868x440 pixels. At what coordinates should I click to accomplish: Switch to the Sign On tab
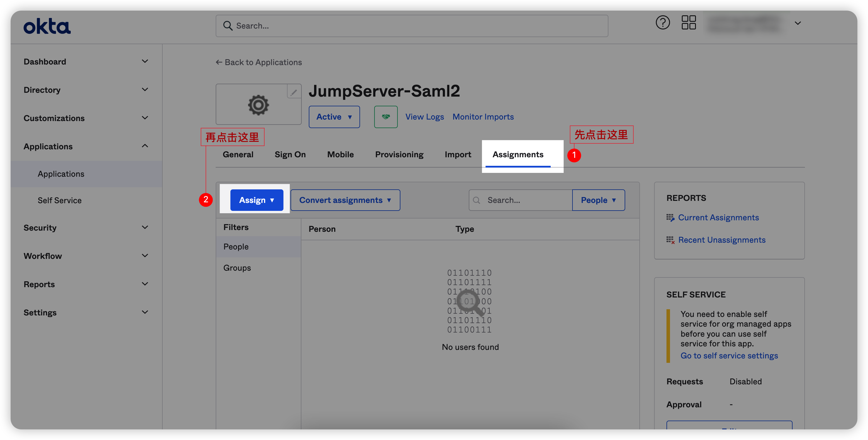pos(290,154)
